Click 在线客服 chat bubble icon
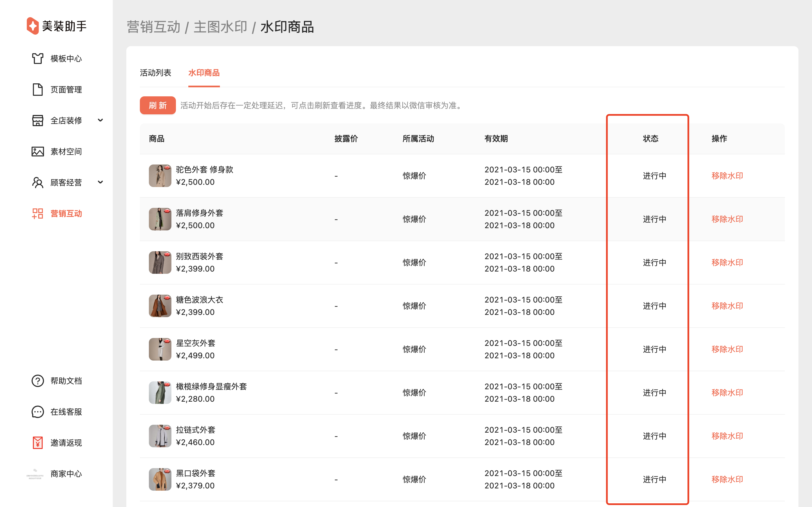Image resolution: width=812 pixels, height=507 pixels. [37, 412]
